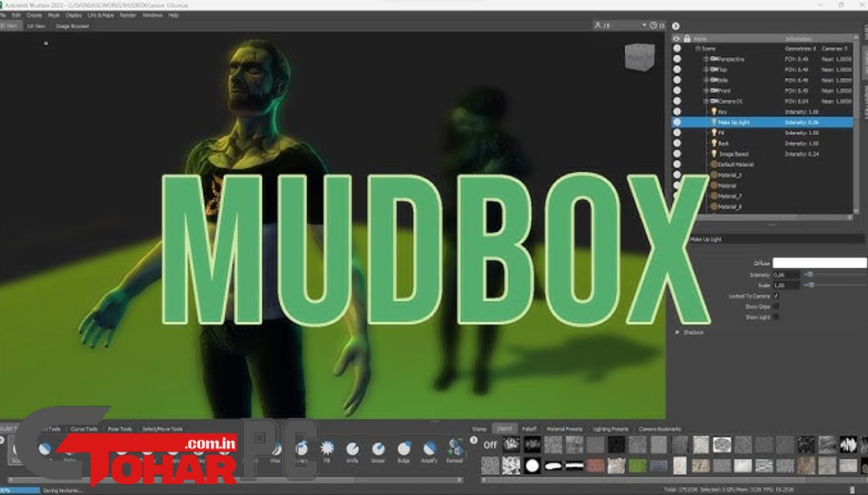
Task: Enable the Show Grips checkbox
Action: coord(776,306)
